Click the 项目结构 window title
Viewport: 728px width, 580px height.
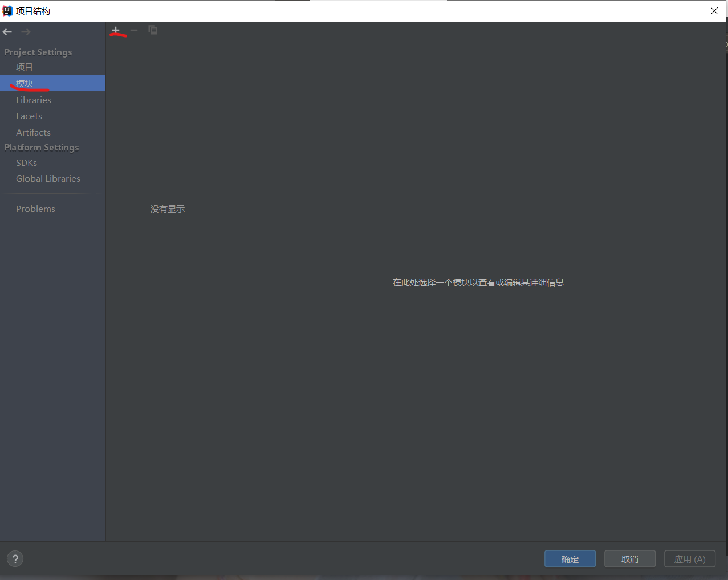33,11
